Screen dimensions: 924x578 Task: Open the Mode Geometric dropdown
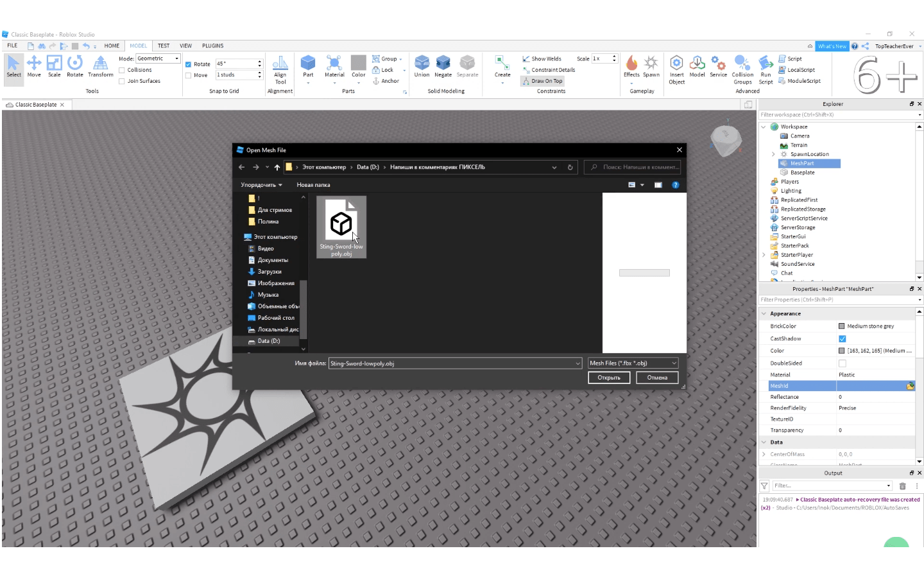[158, 58]
